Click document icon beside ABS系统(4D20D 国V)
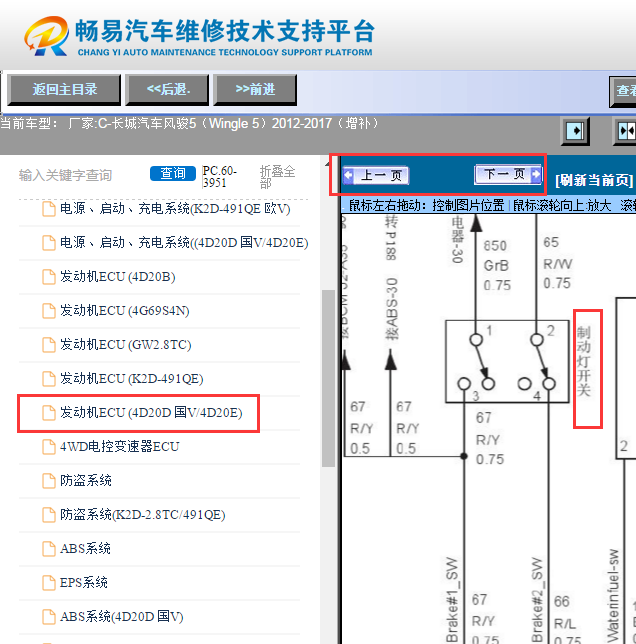The width and height of the screenshot is (636, 644). (x=49, y=616)
